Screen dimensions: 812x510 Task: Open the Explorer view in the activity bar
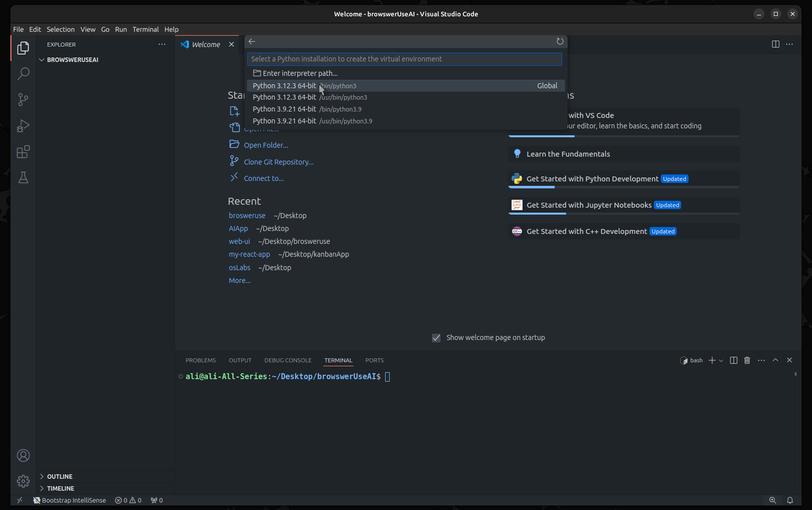pos(23,48)
